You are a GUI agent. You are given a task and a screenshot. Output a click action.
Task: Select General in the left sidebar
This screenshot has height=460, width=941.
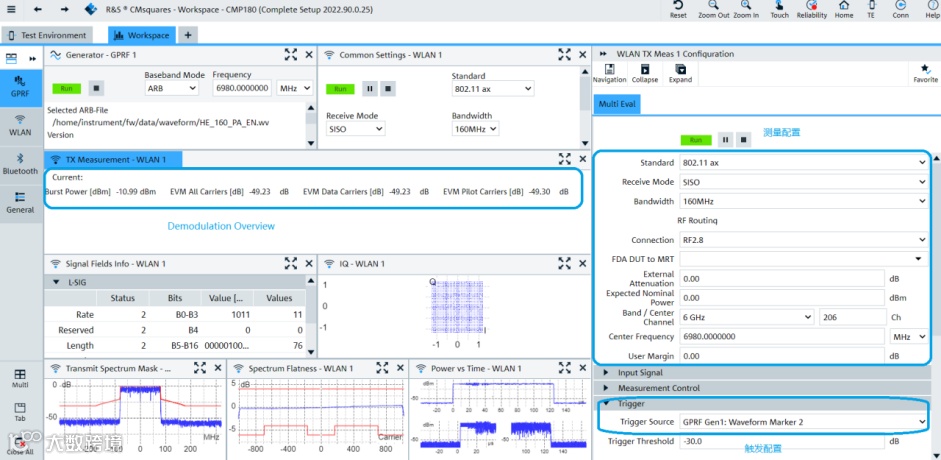coord(20,203)
